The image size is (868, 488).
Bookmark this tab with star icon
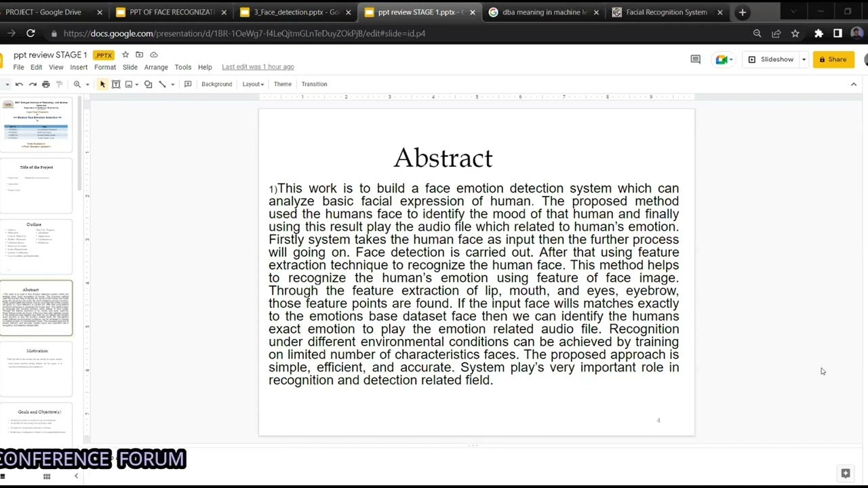click(x=795, y=33)
